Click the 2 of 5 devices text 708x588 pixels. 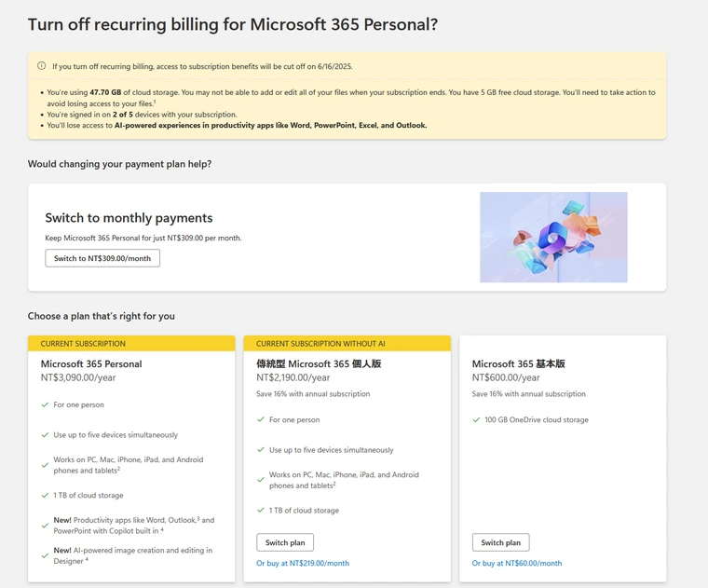coord(123,115)
